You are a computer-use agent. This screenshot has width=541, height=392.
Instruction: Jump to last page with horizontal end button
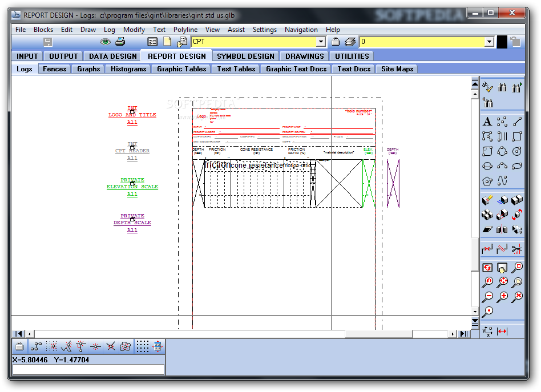pyautogui.click(x=465, y=334)
